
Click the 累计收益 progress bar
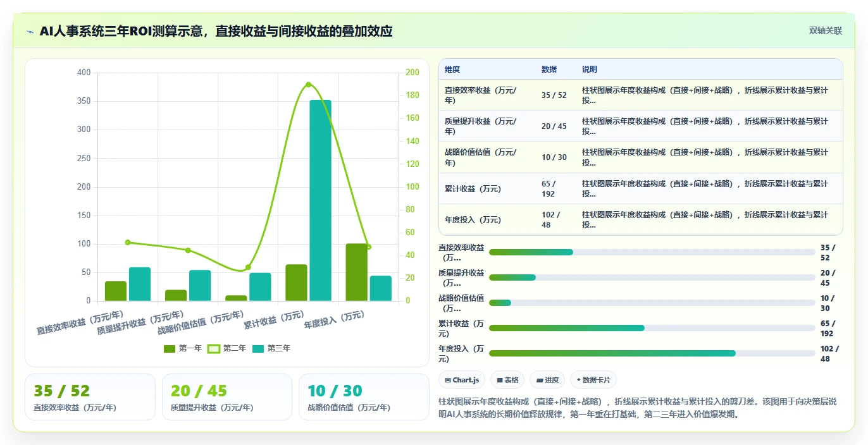652,328
